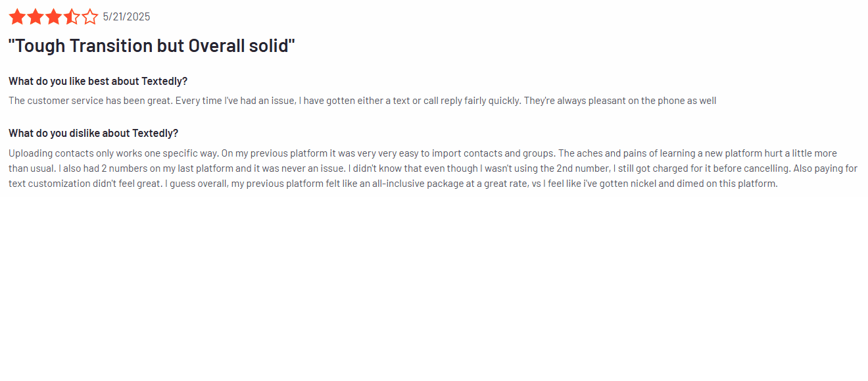
Task: Click the line starting "than usual. I also had"
Action: click(x=433, y=168)
